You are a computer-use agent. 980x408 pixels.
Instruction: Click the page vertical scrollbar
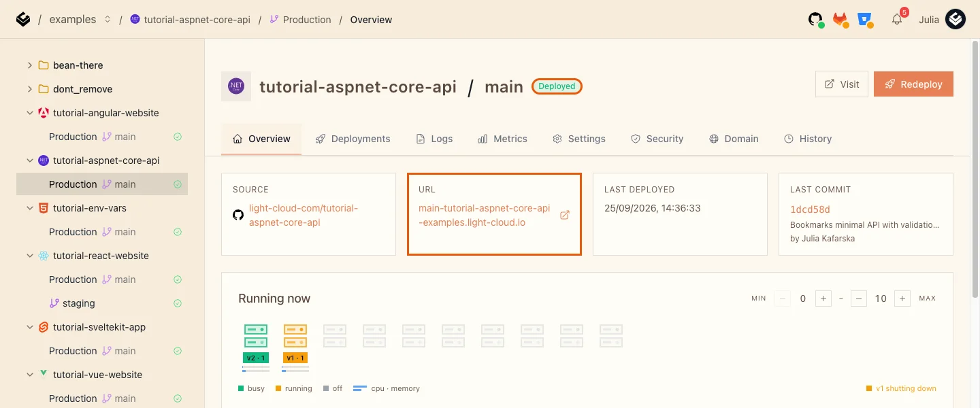pos(975,170)
